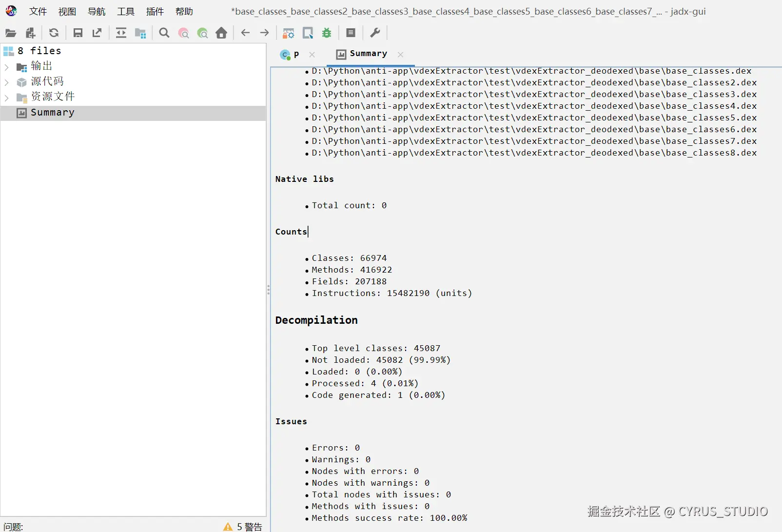Viewport: 782px width, 532px height.
Task: Open the 工具 menu
Action: (x=126, y=11)
